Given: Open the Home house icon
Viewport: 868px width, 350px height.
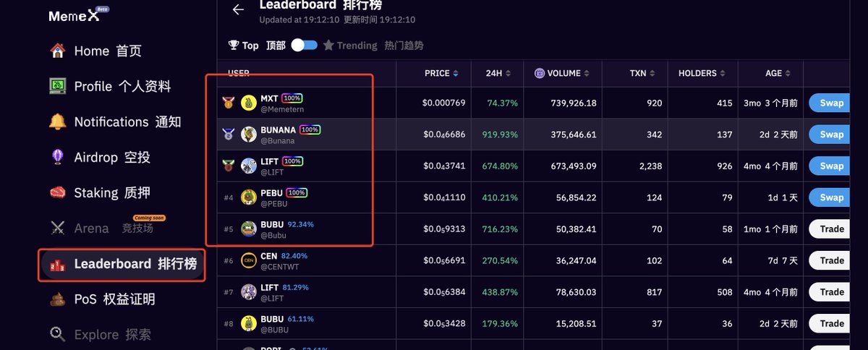Looking at the screenshot, I should [x=58, y=51].
